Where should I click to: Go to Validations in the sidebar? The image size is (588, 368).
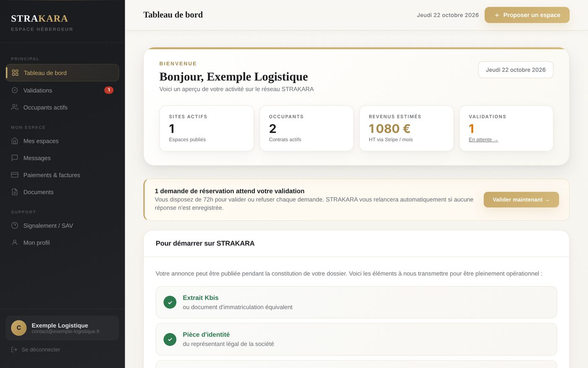pos(62,90)
